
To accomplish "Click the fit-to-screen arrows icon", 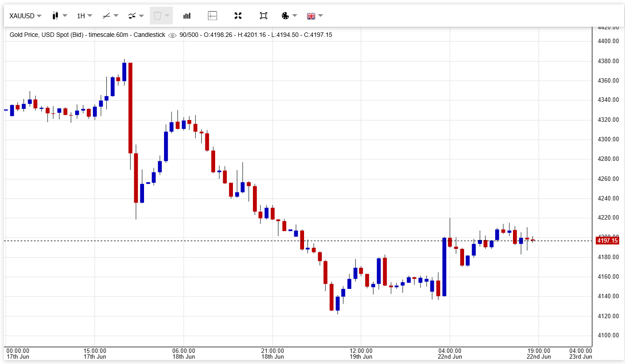I will [x=238, y=16].
